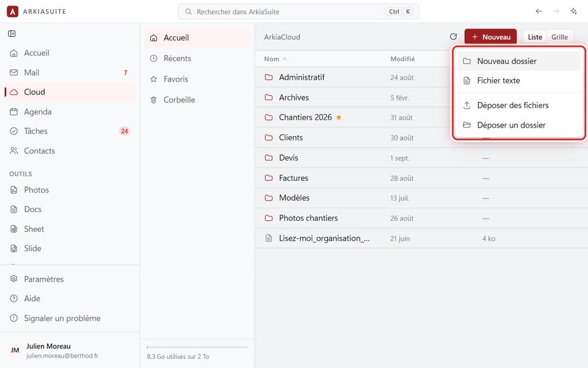Open the Devis folder

pyautogui.click(x=288, y=158)
